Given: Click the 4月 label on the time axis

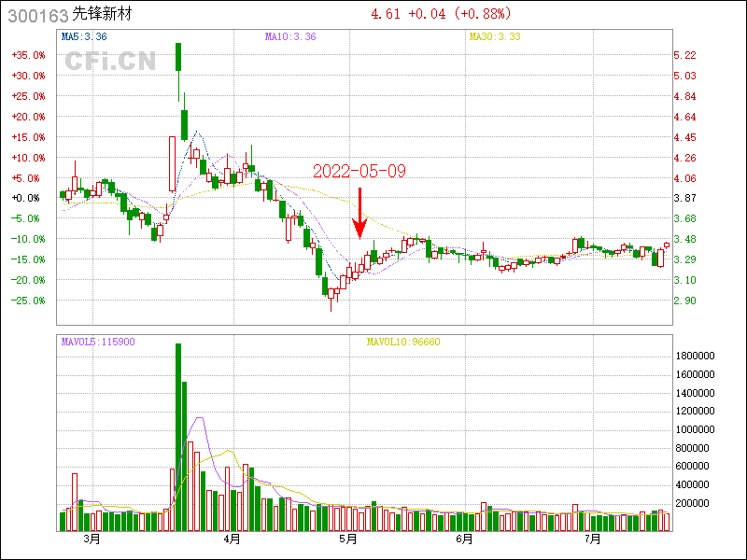Looking at the screenshot, I should tap(232, 539).
